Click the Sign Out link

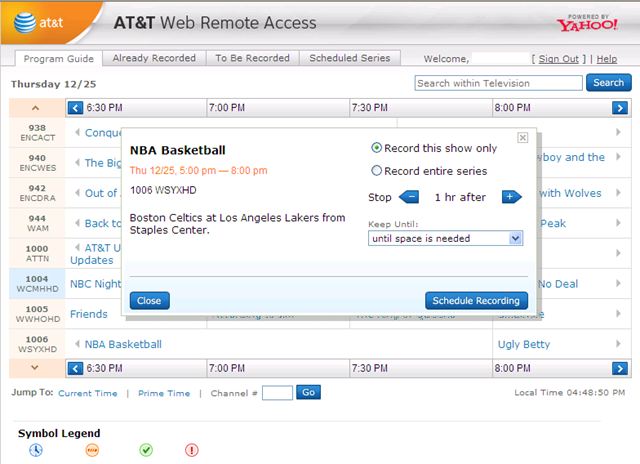558,59
